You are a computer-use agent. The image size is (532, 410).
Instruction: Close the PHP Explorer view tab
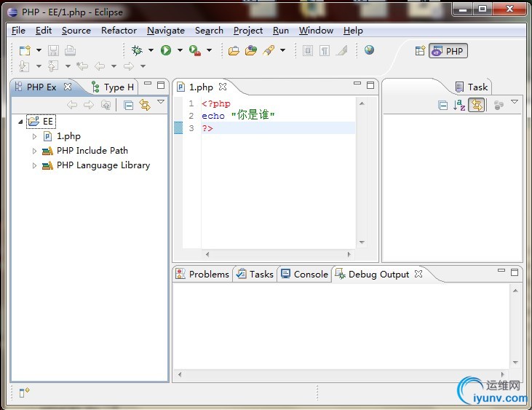click(x=68, y=87)
